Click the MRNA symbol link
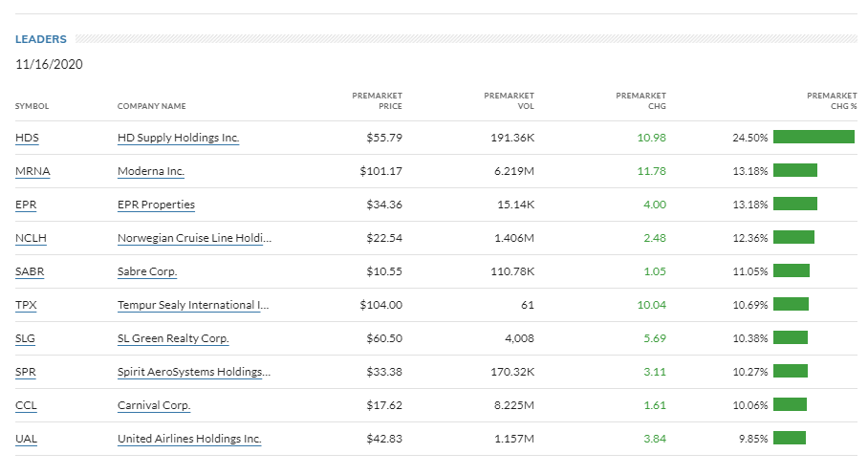The image size is (868, 475). tap(33, 171)
